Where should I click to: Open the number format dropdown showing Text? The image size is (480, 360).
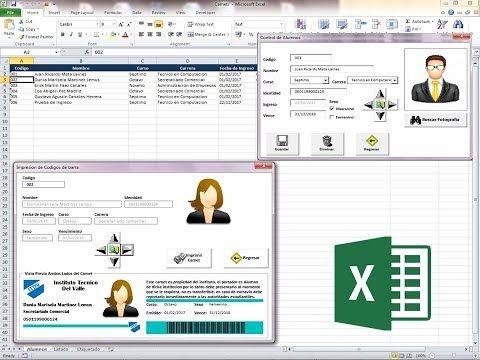point(282,24)
